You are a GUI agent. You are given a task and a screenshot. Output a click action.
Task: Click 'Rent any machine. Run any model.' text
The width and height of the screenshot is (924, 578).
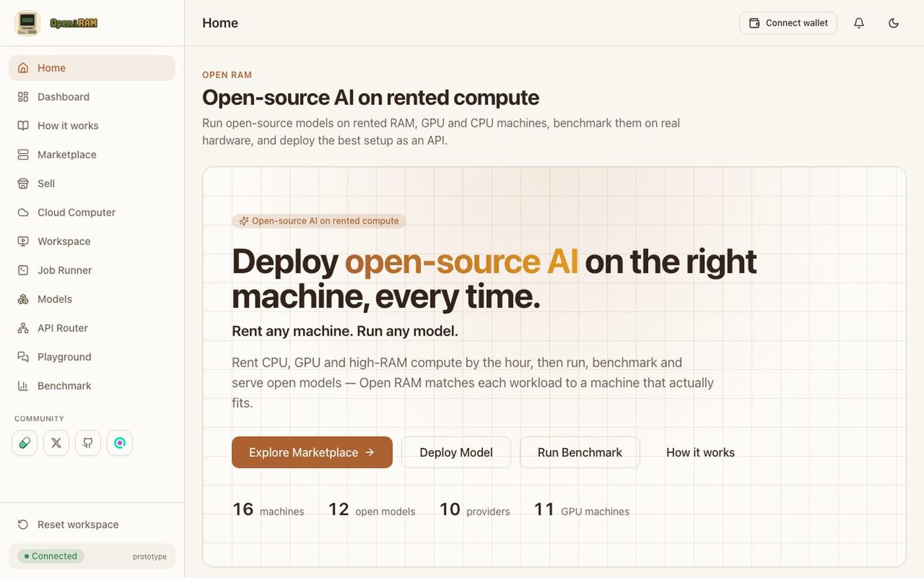pyautogui.click(x=345, y=331)
